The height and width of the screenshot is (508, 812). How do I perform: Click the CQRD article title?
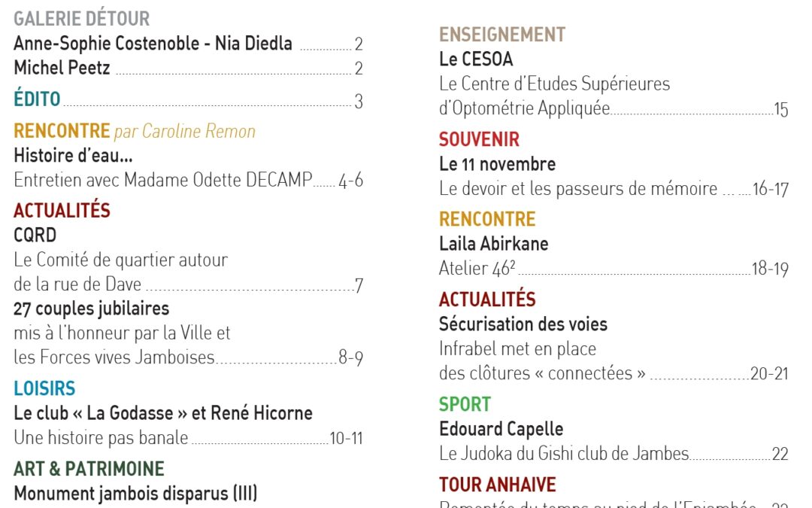35,235
